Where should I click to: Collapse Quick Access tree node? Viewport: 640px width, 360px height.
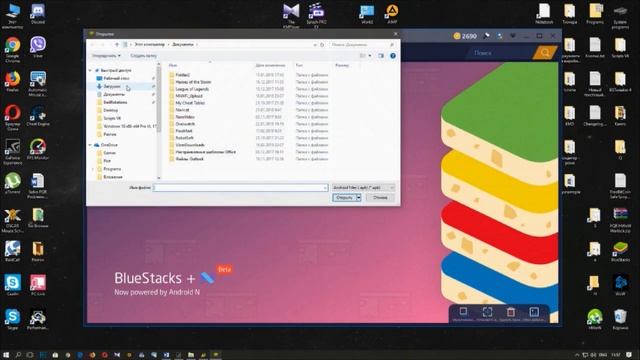[x=90, y=71]
